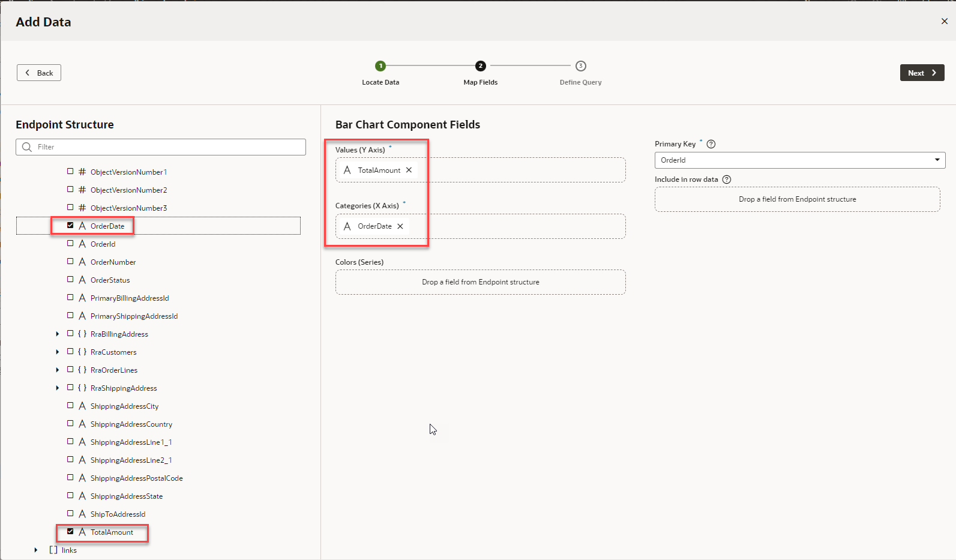Click the text type icon of OrderNumber row
The image size is (956, 560).
82,262
